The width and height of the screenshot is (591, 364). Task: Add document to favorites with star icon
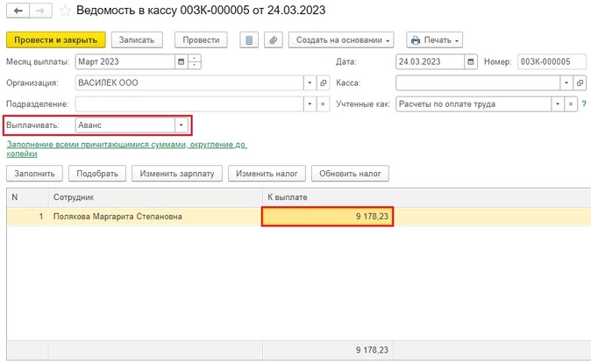[65, 11]
